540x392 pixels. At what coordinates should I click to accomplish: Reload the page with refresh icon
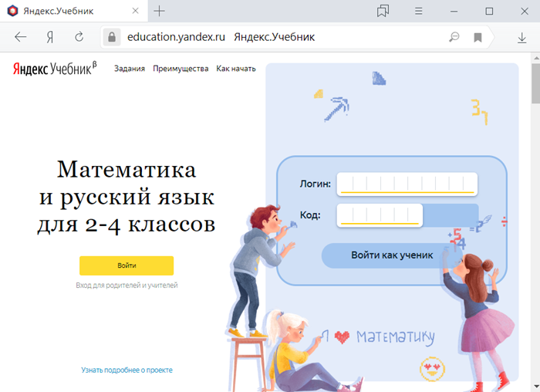[x=79, y=36]
